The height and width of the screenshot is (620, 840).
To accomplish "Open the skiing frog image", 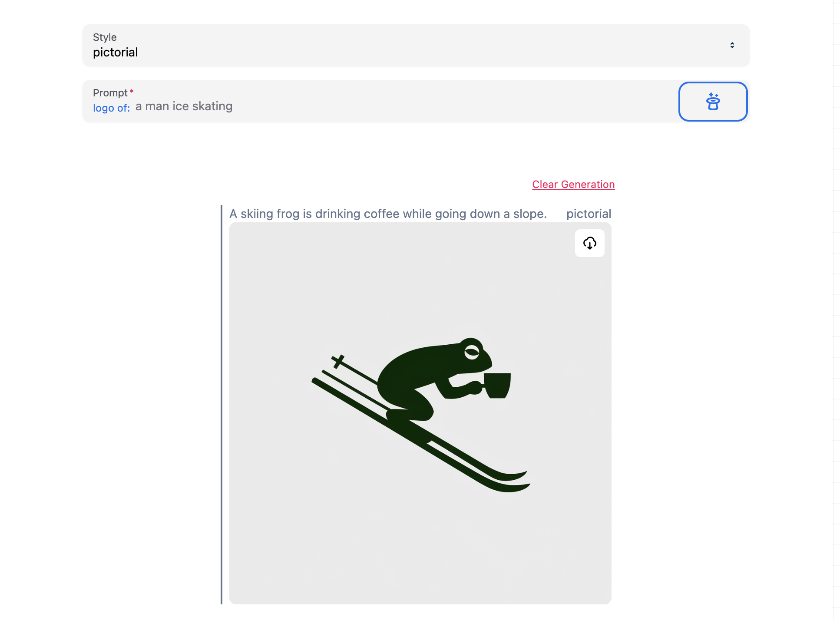I will [420, 413].
